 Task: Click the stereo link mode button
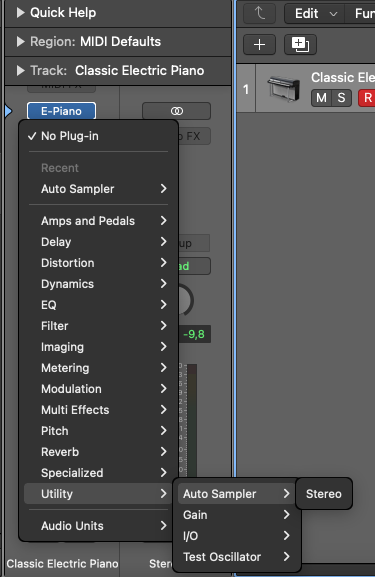pyautogui.click(x=176, y=111)
